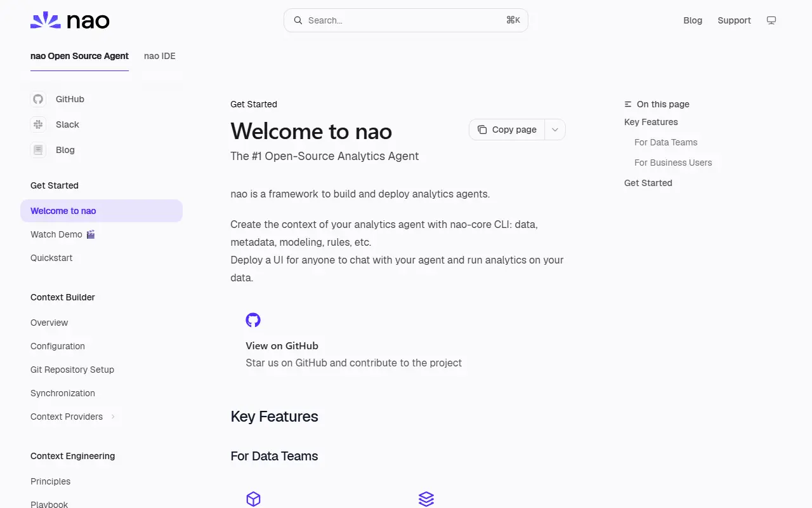The height and width of the screenshot is (508, 812).
Task: Open Support in the top navigation
Action: [734, 20]
